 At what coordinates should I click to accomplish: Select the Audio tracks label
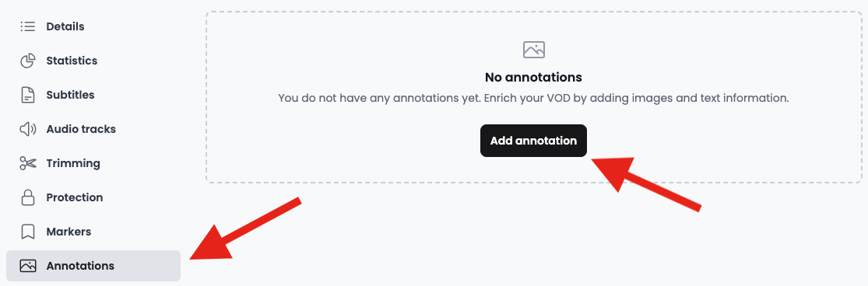[x=82, y=129]
